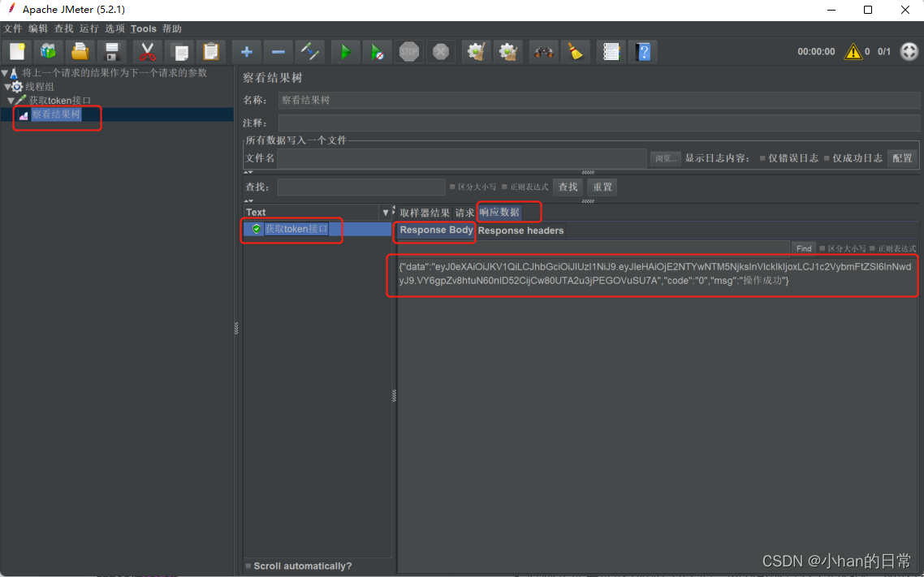Click the remote engines round icon
This screenshot has width=924, height=577.
[909, 52]
